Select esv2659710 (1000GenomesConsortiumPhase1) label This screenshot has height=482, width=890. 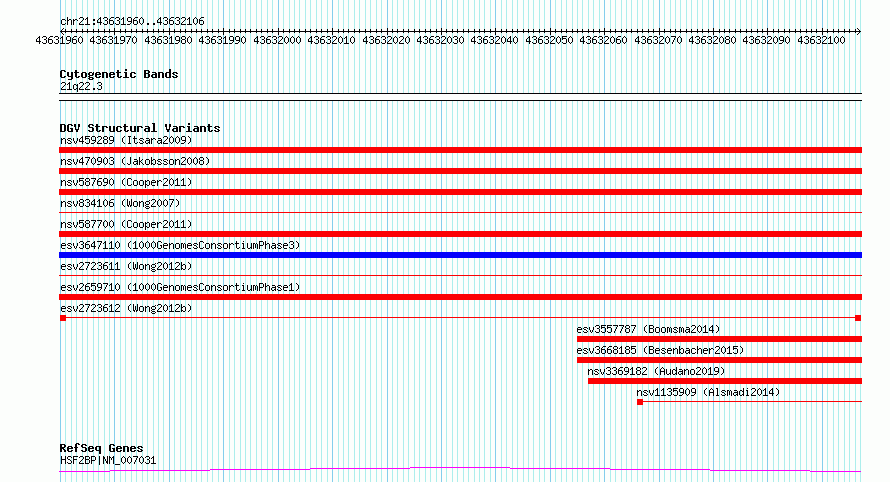click(180, 287)
